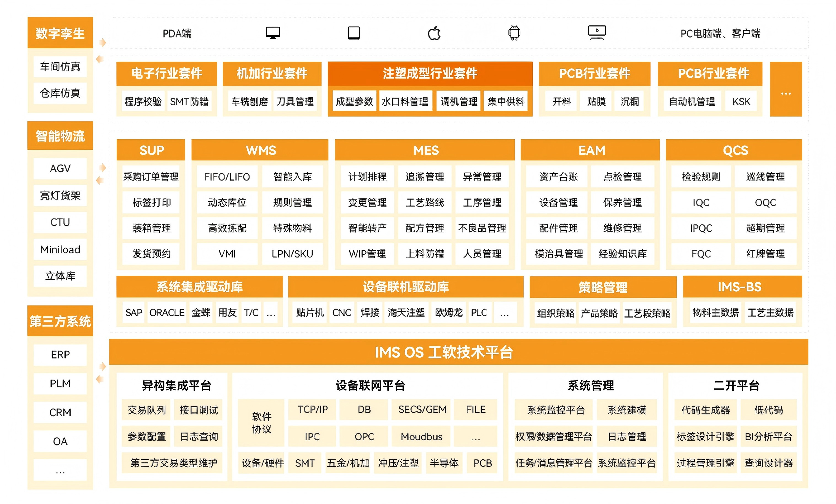Screen dimensions: 836x504
Task: Click the right arrow beside 第三方系统 ERP
Action: (103, 366)
